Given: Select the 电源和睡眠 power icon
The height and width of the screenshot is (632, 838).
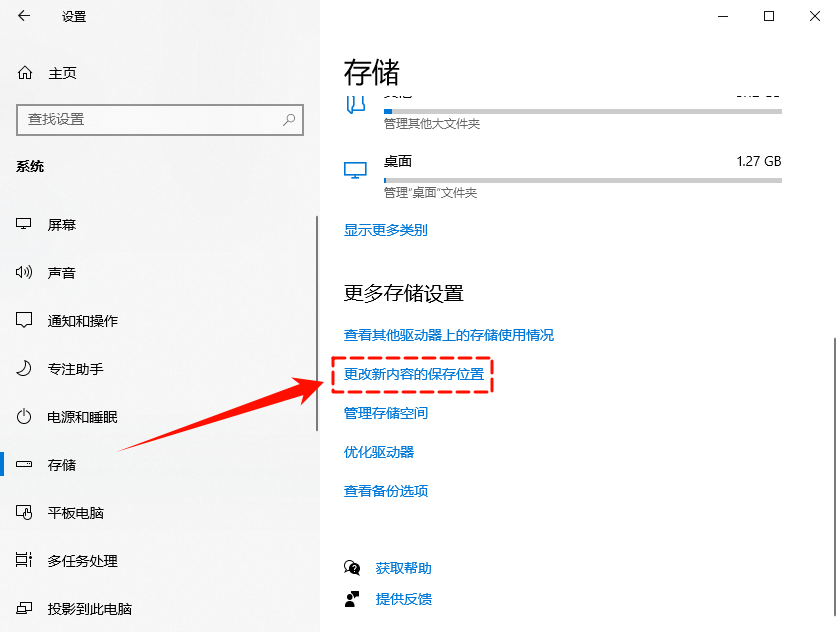Looking at the screenshot, I should (x=25, y=417).
